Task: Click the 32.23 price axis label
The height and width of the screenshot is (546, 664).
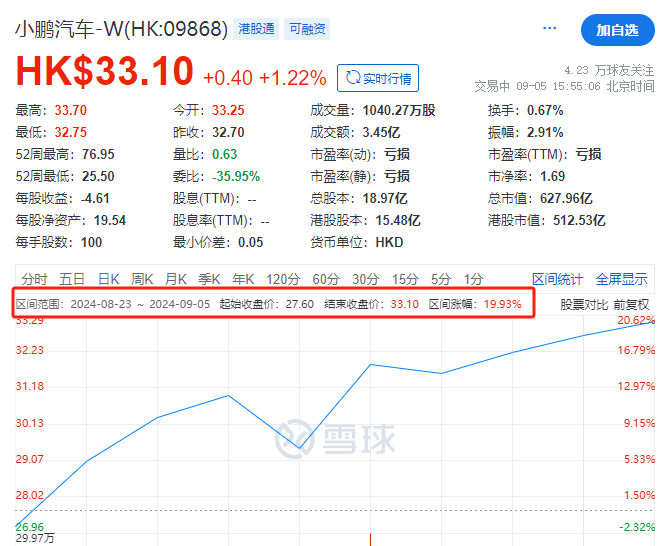Action: [30, 350]
